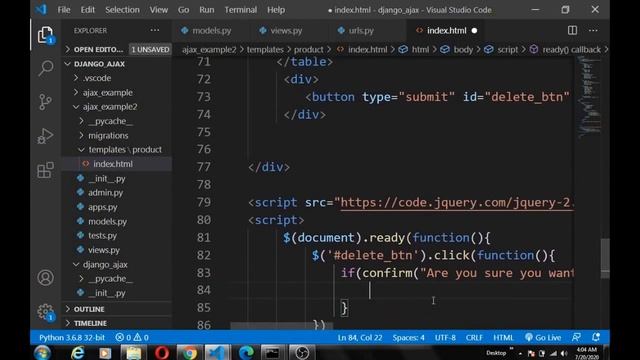Screen dimensions: 640x360
Task: Open apps.py in the explorer
Action: point(102,207)
